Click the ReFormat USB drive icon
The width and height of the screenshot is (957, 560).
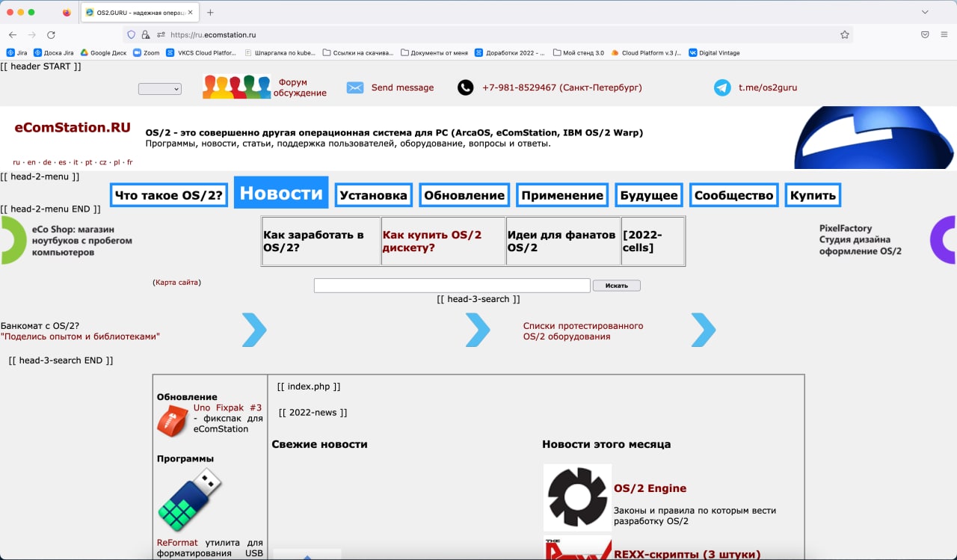189,500
